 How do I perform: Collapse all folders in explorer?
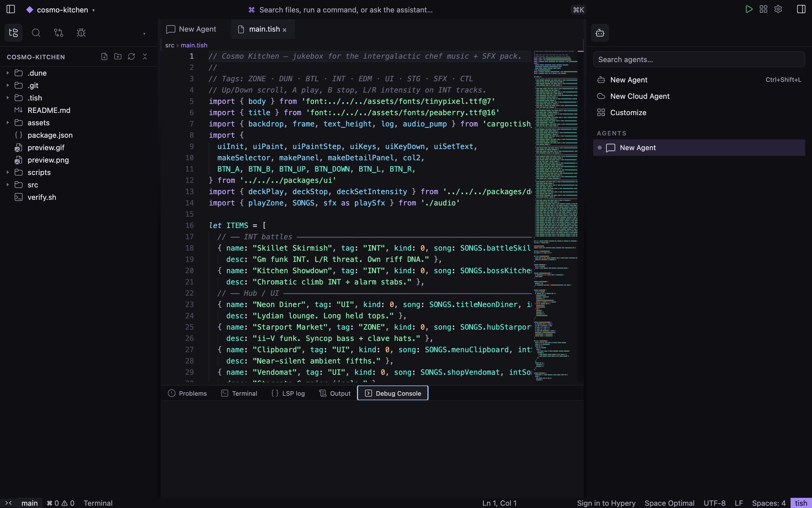click(145, 56)
